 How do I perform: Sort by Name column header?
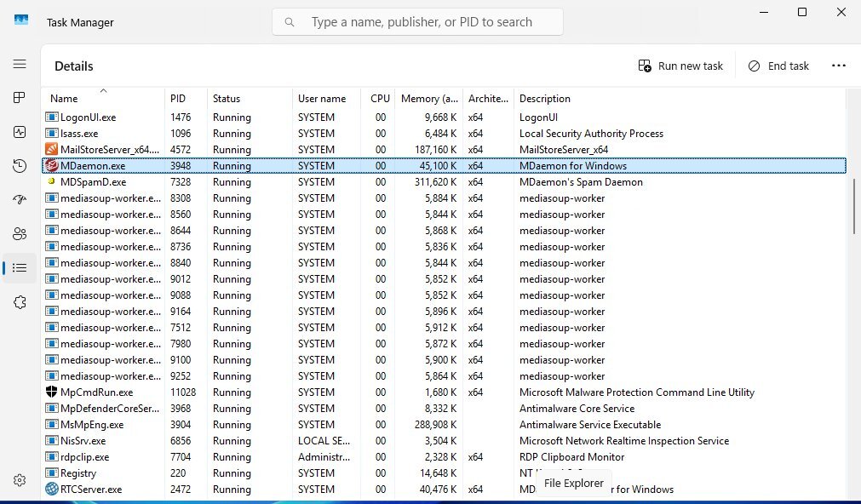103,98
